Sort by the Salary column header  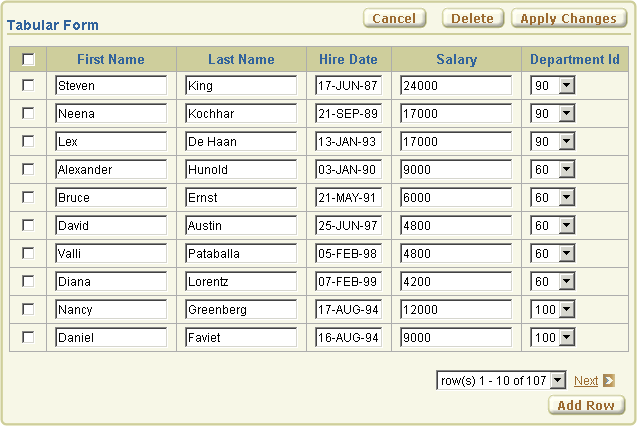point(457,59)
